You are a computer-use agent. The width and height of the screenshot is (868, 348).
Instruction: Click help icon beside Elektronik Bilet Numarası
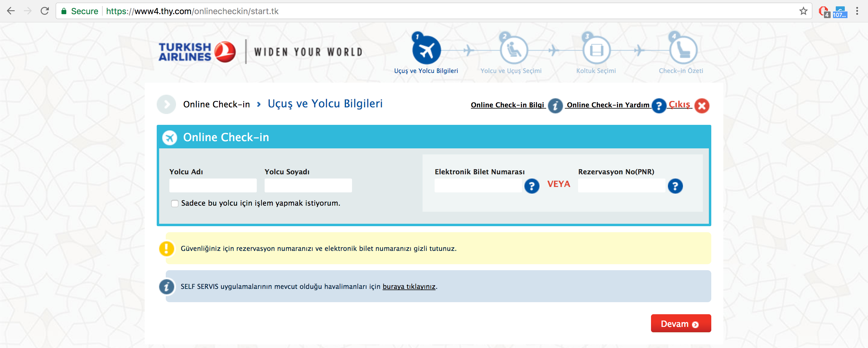click(x=532, y=186)
